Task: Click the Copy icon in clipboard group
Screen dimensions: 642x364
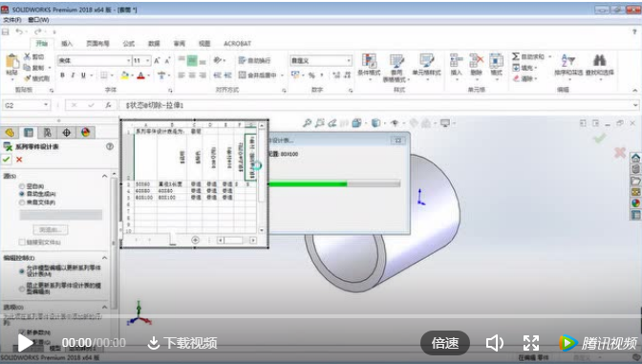Action: (x=27, y=68)
